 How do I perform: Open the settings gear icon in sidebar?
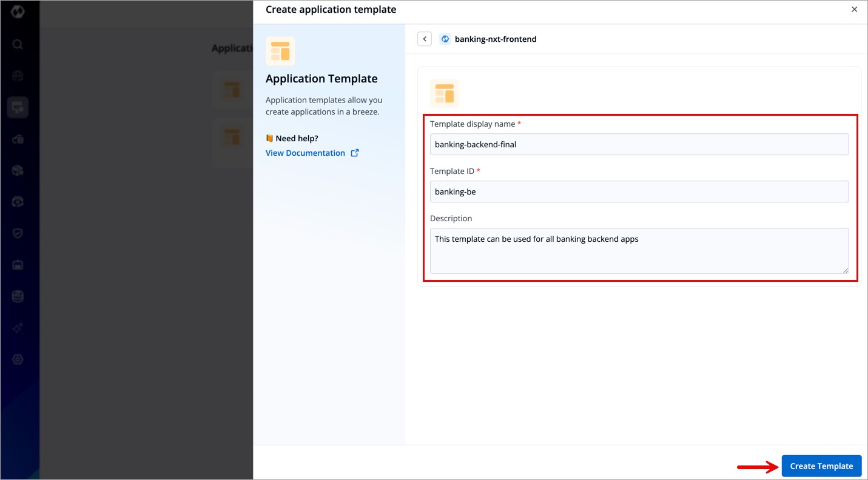pos(18,359)
